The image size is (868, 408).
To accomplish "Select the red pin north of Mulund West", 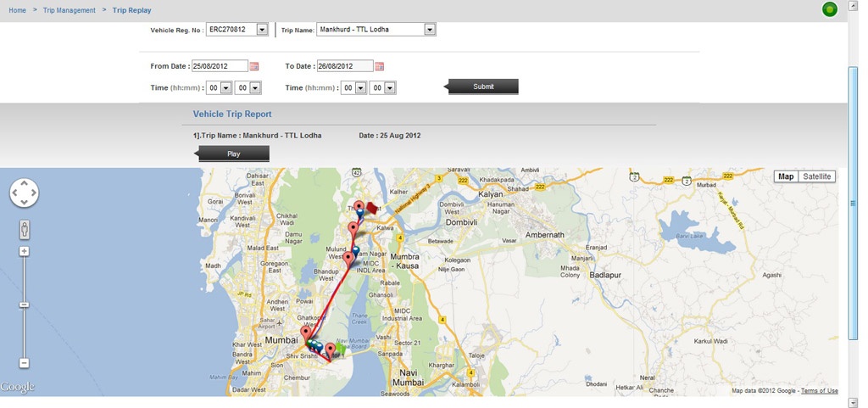I will coord(353,229).
